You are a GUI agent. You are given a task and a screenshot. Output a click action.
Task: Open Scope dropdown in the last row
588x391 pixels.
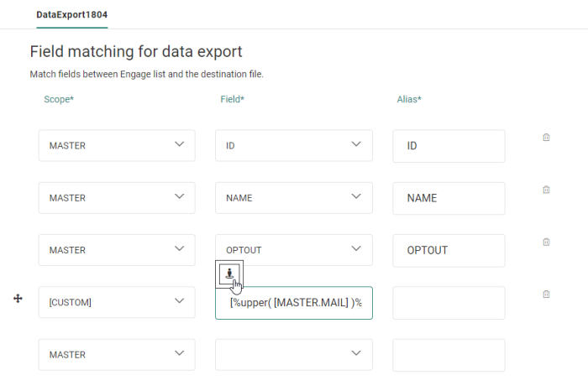[117, 354]
